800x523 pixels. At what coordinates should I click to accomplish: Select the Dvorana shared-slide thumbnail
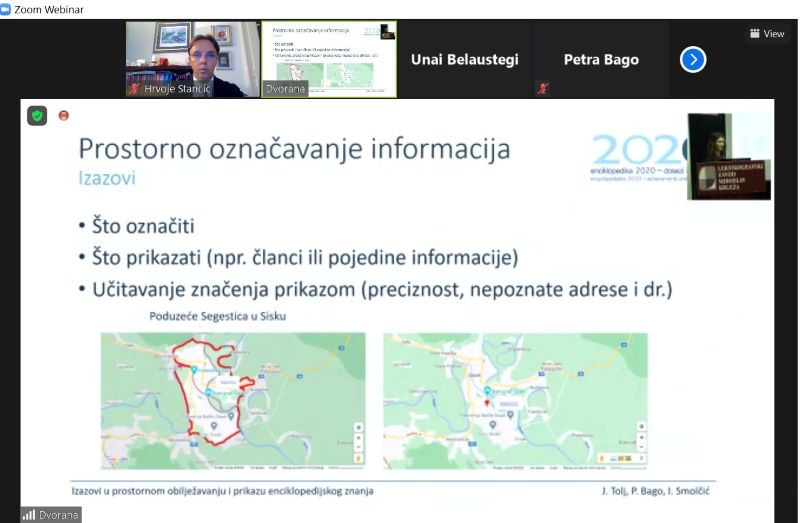[x=329, y=58]
